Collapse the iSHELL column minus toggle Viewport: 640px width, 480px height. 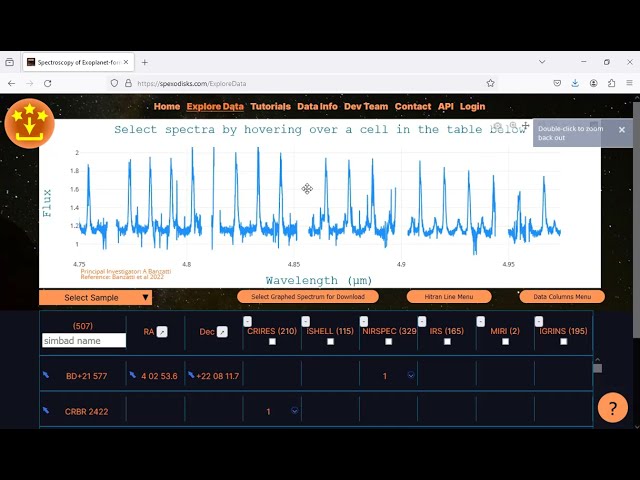click(306, 321)
